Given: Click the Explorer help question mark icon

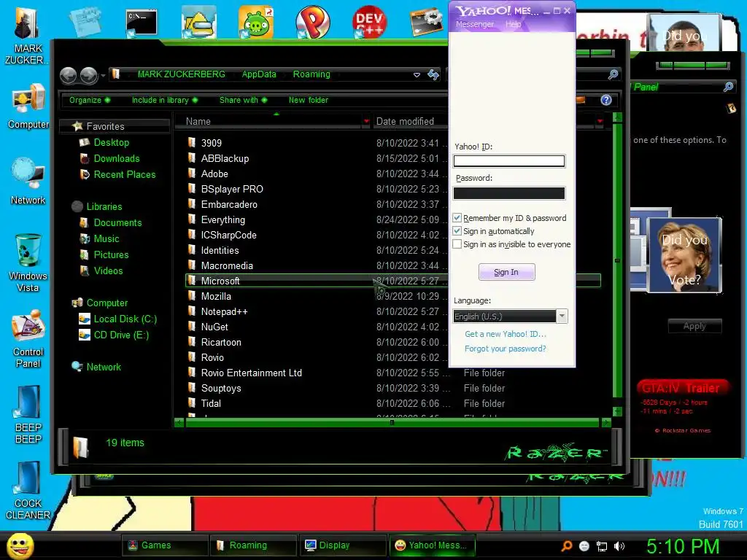Looking at the screenshot, I should tap(606, 100).
